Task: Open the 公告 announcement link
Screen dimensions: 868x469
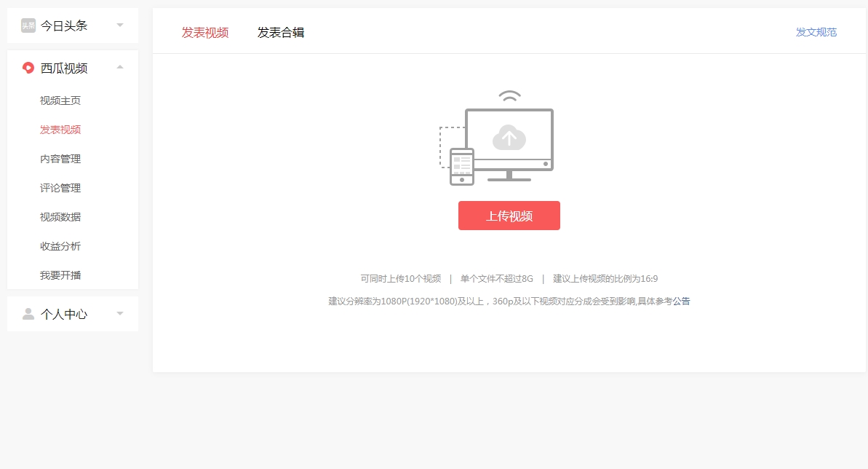Action: 682,301
